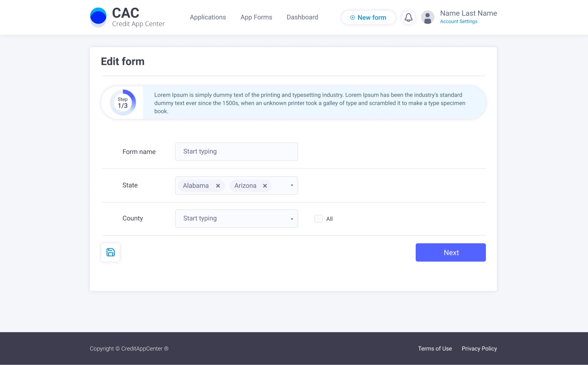Check the All counties checkbox

[318, 219]
